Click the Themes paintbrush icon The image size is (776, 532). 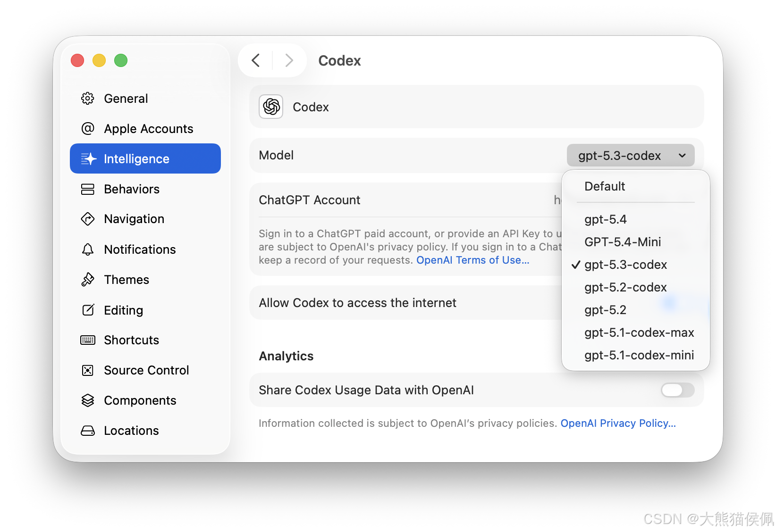[x=88, y=280]
